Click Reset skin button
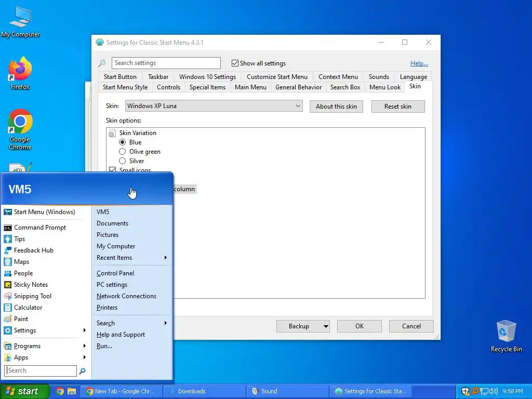Screen dimensions: 532x399 [398, 107]
